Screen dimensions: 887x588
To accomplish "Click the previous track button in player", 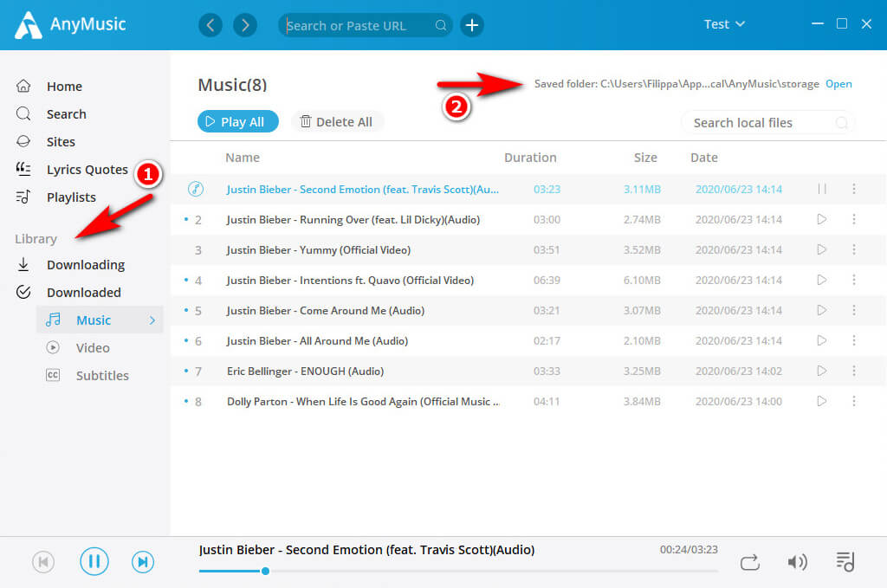I will (x=43, y=562).
